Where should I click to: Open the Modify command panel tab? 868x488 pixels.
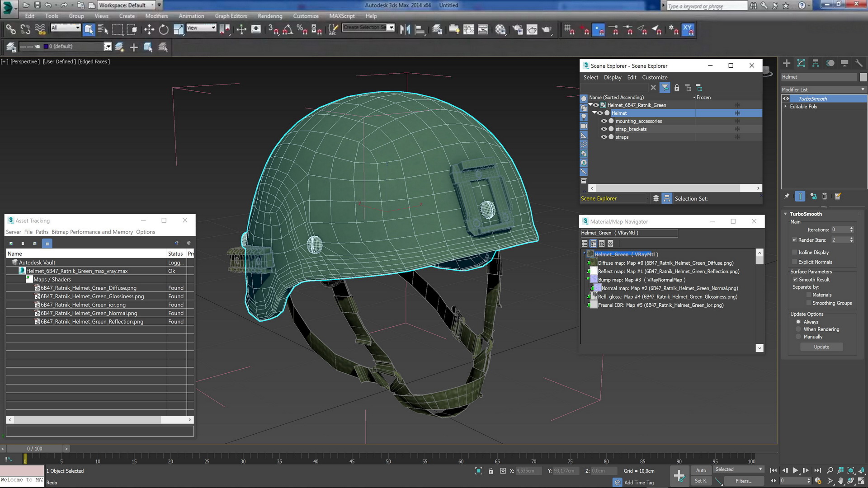pos(801,63)
